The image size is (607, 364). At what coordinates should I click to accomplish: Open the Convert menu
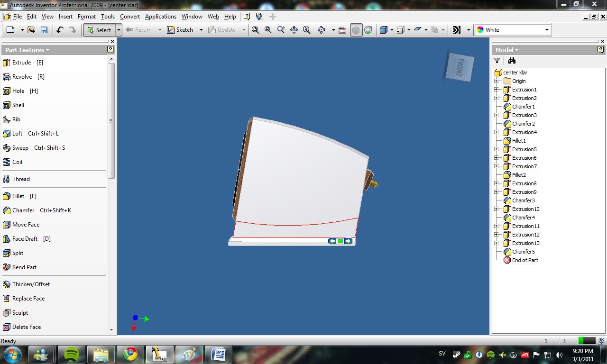pyautogui.click(x=130, y=17)
